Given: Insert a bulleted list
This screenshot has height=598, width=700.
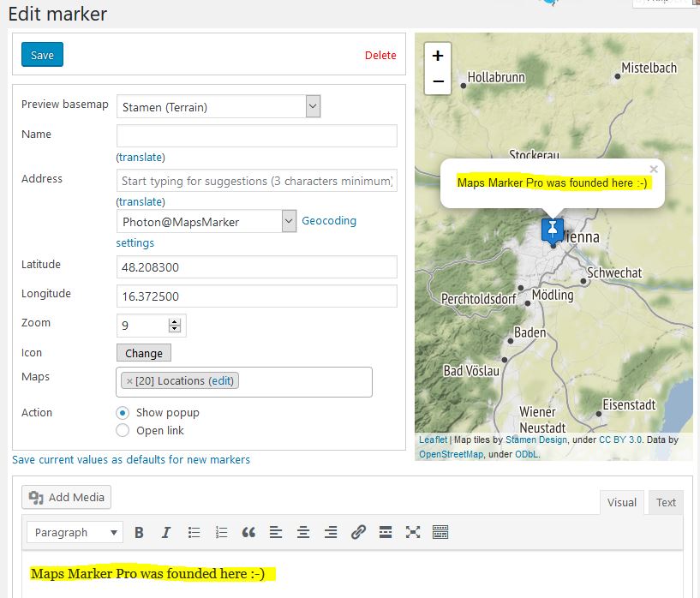Looking at the screenshot, I should [x=194, y=531].
